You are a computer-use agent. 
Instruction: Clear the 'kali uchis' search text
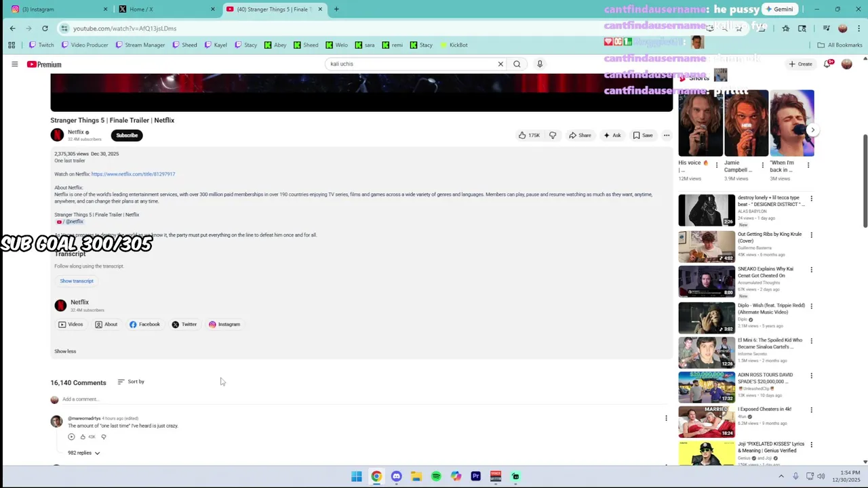click(500, 64)
